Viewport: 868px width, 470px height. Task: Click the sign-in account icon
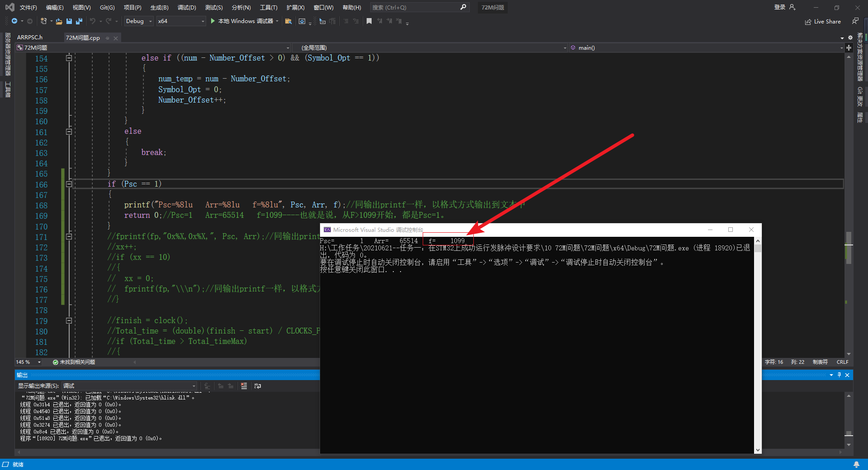(x=792, y=7)
